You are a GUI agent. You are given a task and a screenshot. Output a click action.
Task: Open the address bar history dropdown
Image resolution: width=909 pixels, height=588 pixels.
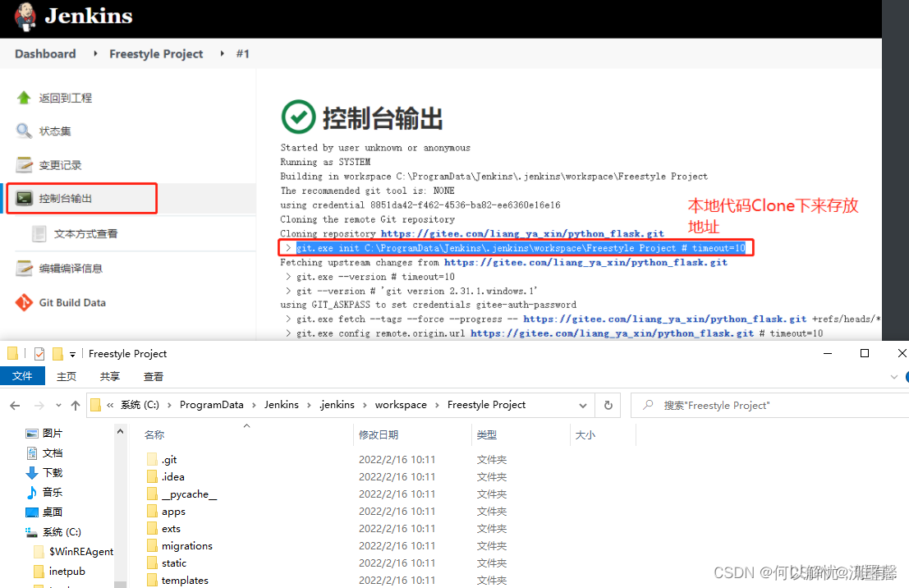click(583, 406)
